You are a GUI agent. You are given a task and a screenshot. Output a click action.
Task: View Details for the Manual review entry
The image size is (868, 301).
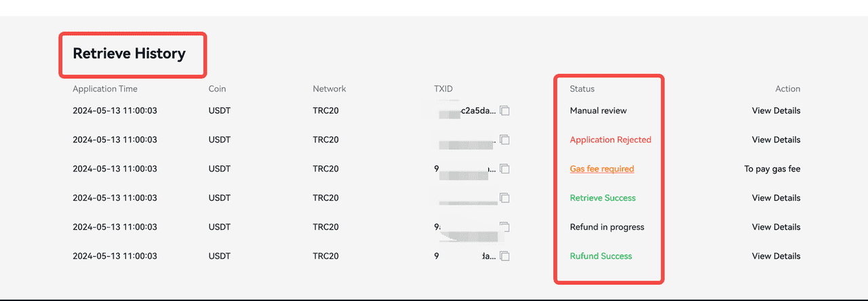point(776,111)
